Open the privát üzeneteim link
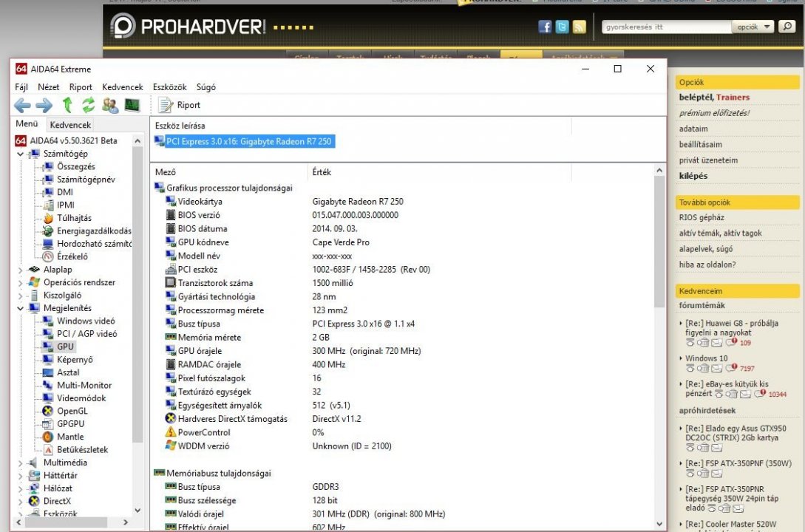The width and height of the screenshot is (805, 532). [x=708, y=160]
